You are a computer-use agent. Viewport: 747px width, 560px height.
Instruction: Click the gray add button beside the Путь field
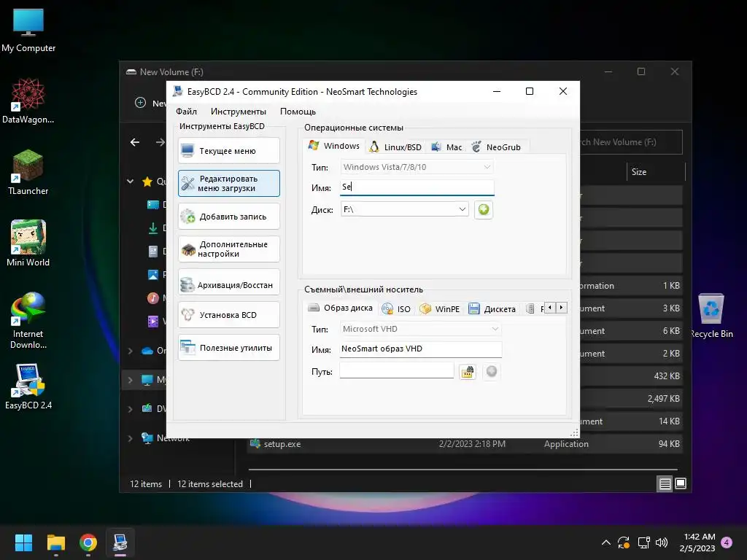491,371
